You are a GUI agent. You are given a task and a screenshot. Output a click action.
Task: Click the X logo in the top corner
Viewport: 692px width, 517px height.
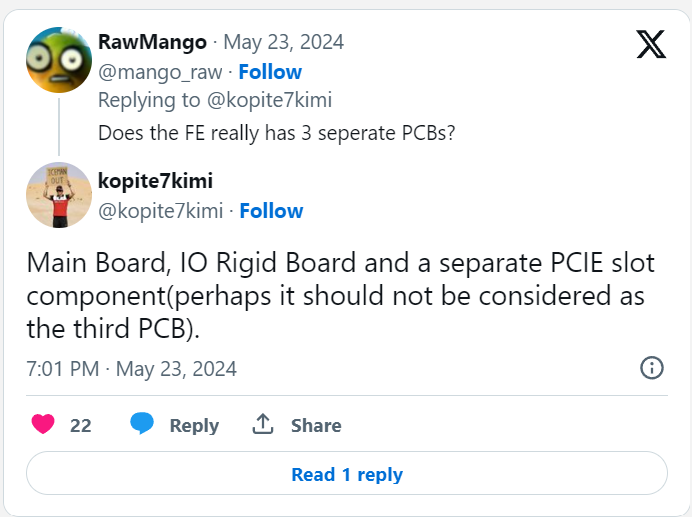[651, 44]
